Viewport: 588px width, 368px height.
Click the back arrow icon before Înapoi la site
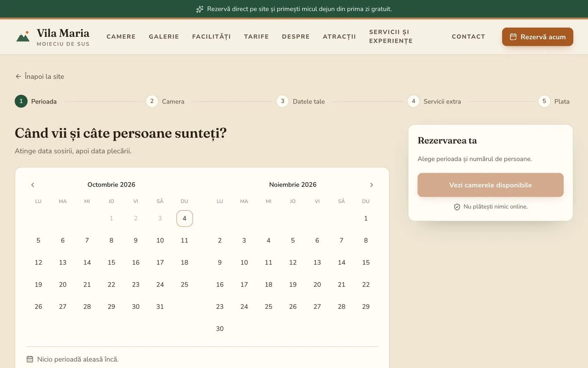point(18,76)
